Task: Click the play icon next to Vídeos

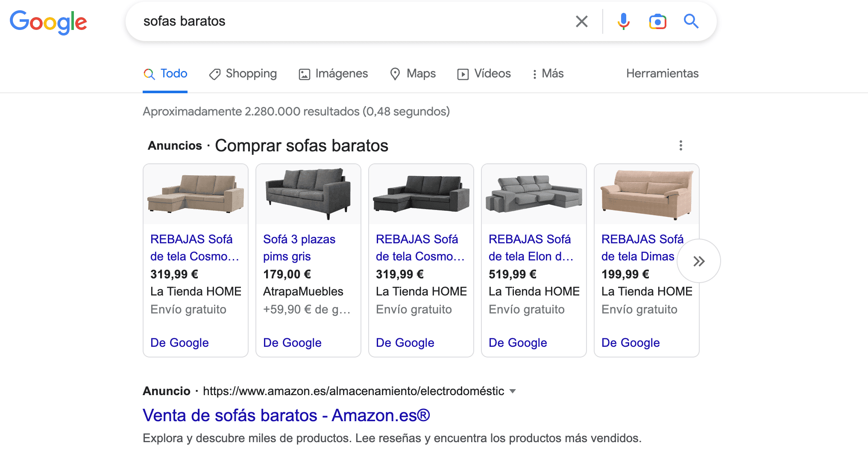Action: 463,74
